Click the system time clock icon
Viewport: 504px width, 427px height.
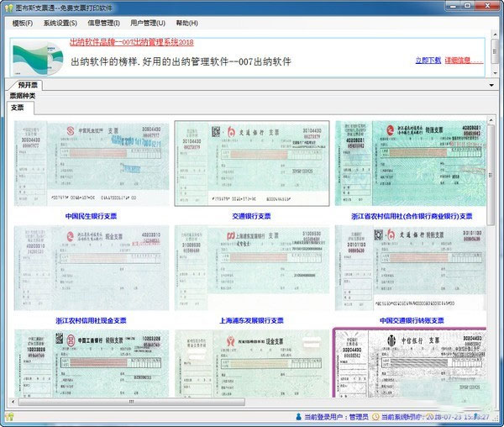point(375,417)
